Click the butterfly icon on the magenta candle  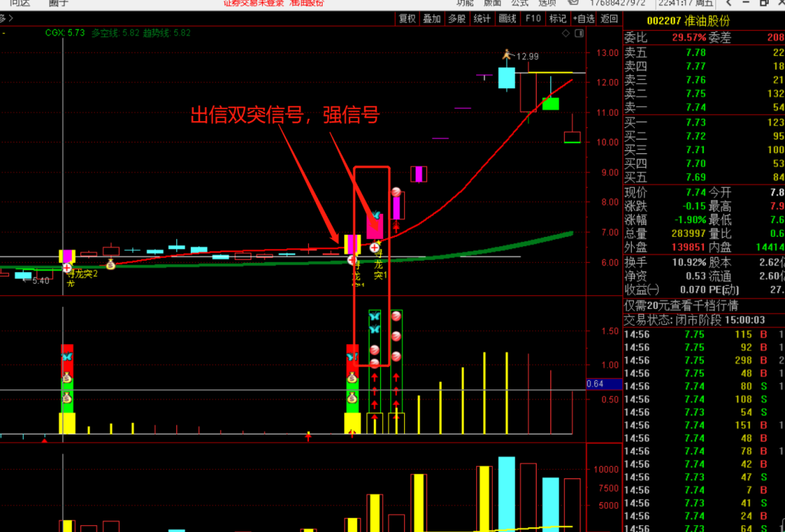click(x=376, y=217)
